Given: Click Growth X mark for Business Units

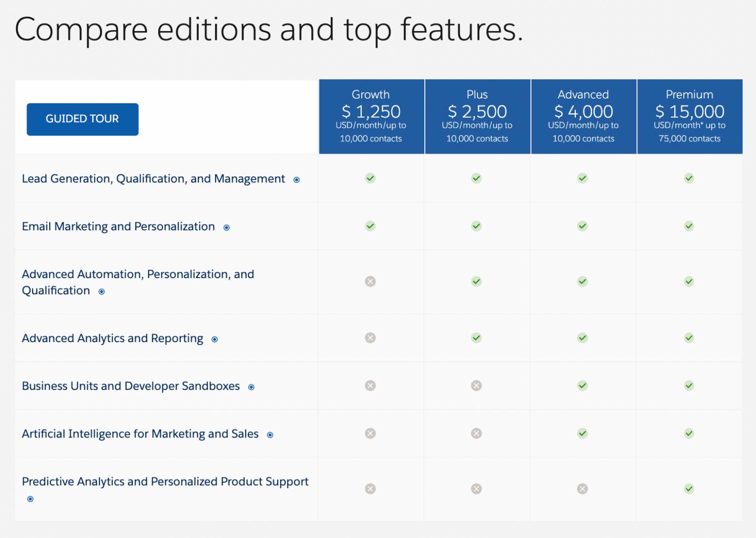Looking at the screenshot, I should click(x=370, y=385).
